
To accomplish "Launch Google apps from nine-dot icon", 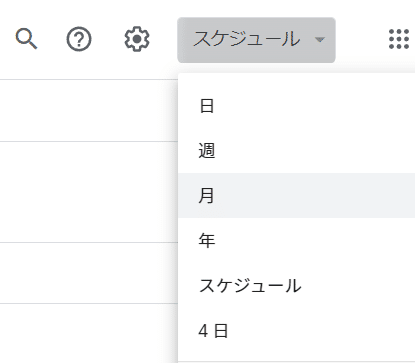I will [x=399, y=39].
